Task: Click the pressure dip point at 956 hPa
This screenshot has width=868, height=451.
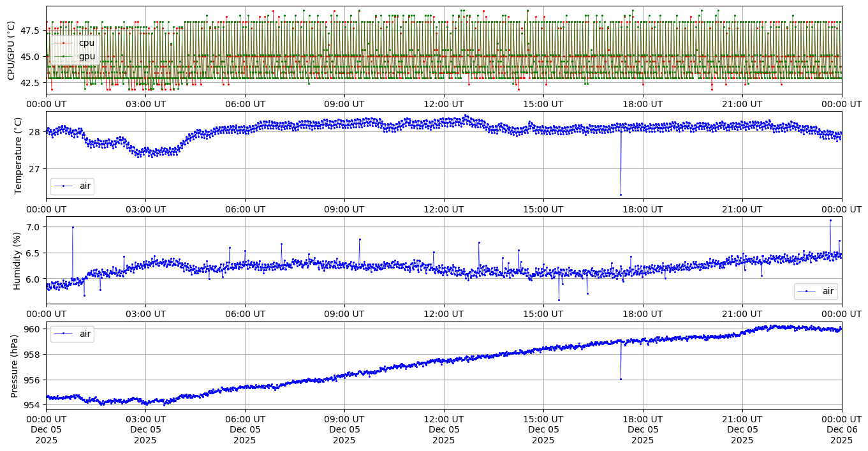Action: tap(621, 380)
